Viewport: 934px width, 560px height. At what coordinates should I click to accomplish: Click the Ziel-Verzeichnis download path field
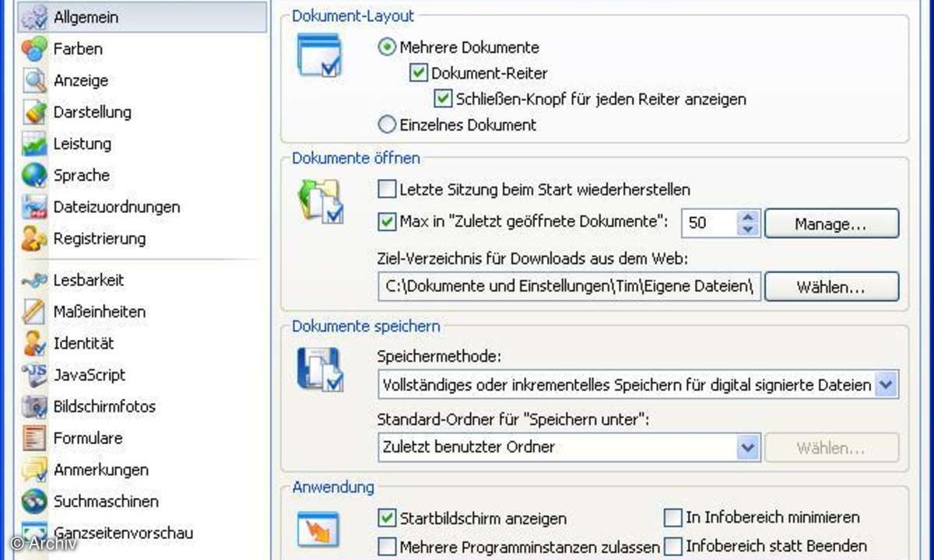[x=569, y=287]
